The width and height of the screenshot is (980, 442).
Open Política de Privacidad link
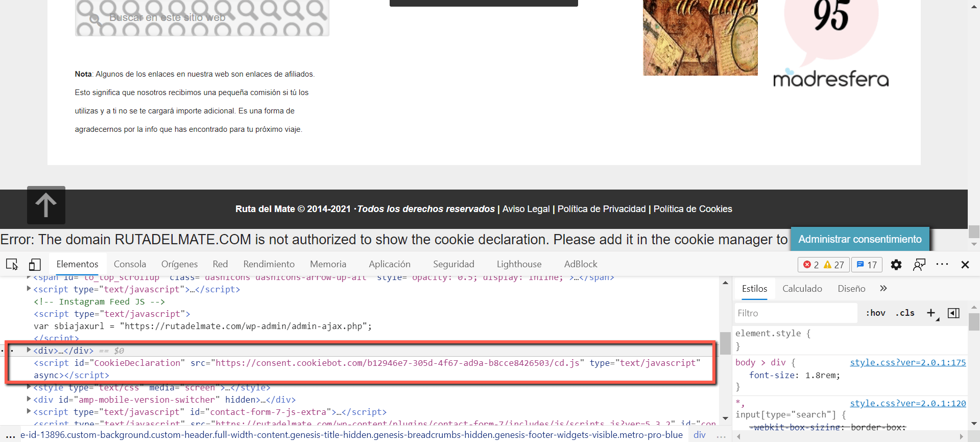(602, 209)
